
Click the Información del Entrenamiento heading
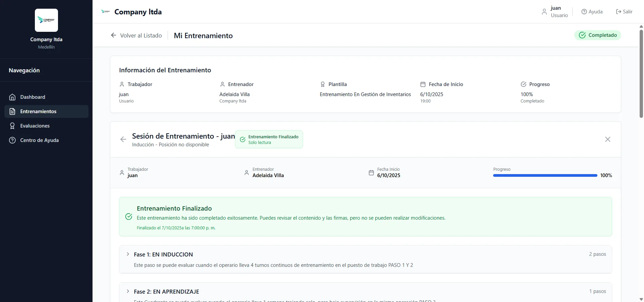pos(165,70)
